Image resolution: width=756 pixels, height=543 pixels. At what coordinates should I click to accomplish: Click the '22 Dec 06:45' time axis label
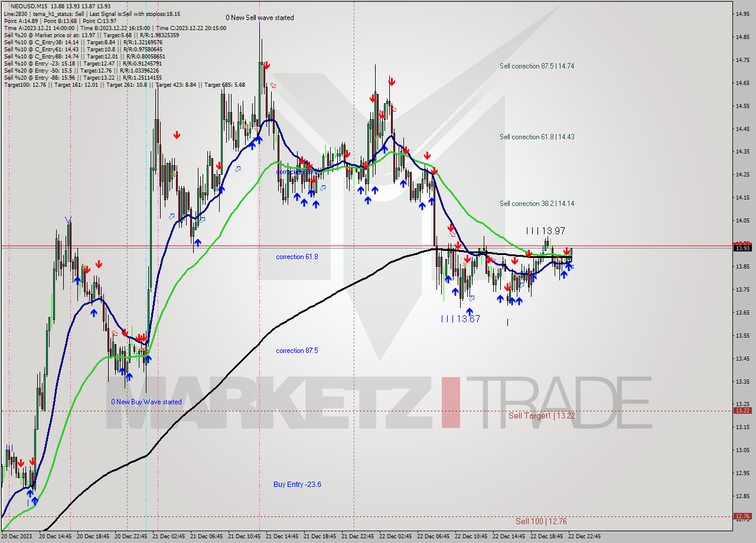434,537
